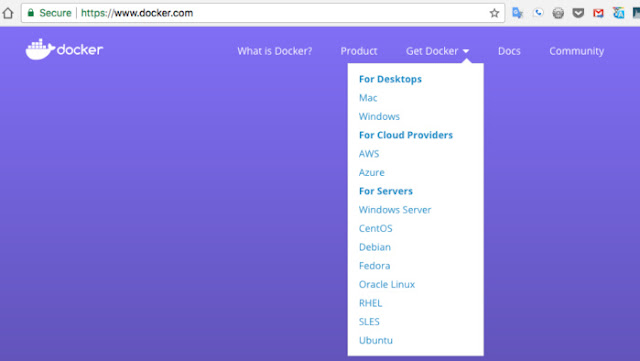Choose Fedora from the server list
The width and height of the screenshot is (640, 361).
click(374, 266)
